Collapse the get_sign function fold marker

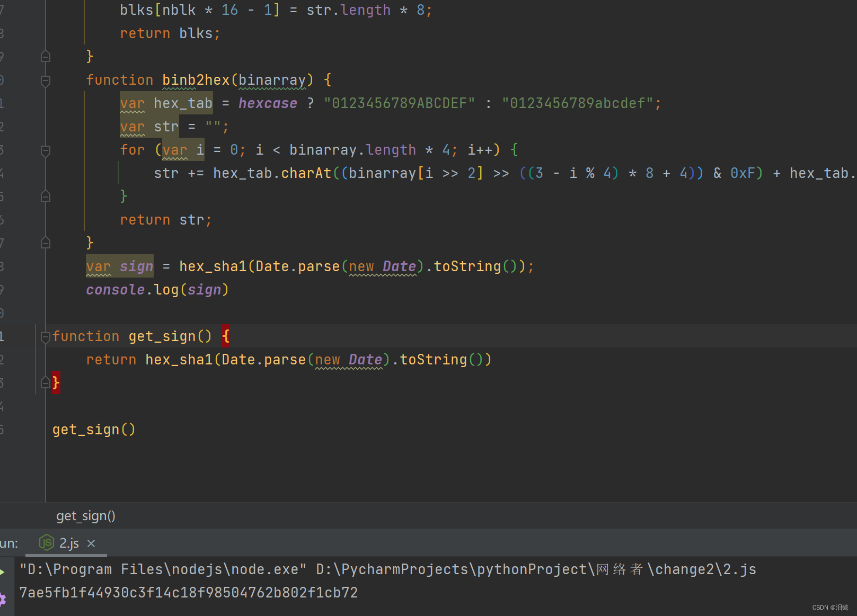pos(46,337)
